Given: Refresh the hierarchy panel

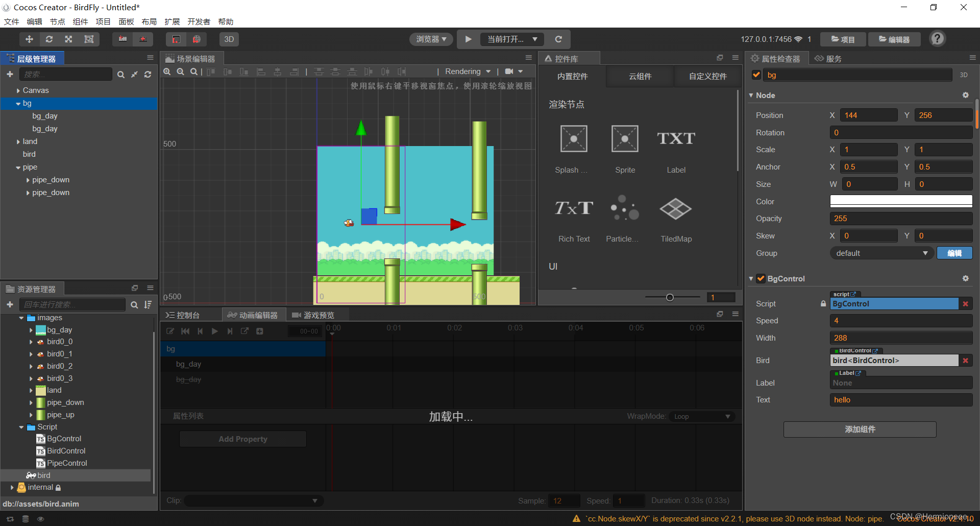Looking at the screenshot, I should point(148,75).
